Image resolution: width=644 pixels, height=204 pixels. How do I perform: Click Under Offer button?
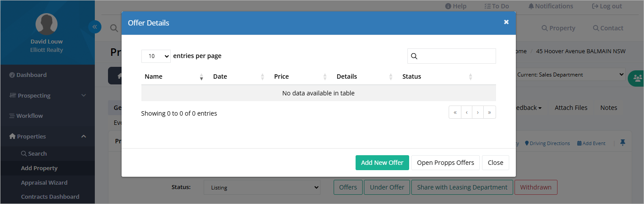[387, 187]
